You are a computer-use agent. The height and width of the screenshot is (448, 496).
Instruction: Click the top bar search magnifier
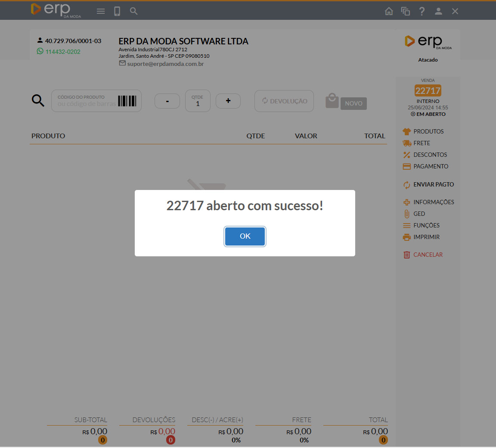pyautogui.click(x=134, y=11)
